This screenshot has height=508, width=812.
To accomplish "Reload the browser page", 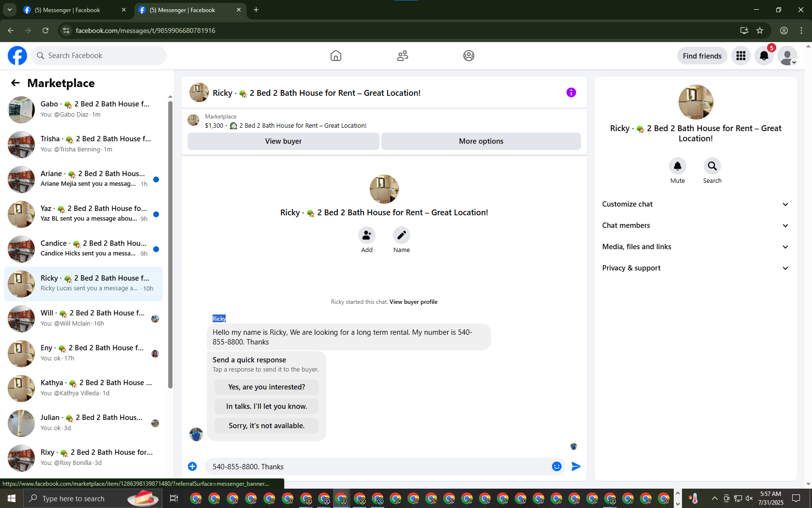I will [x=45, y=30].
